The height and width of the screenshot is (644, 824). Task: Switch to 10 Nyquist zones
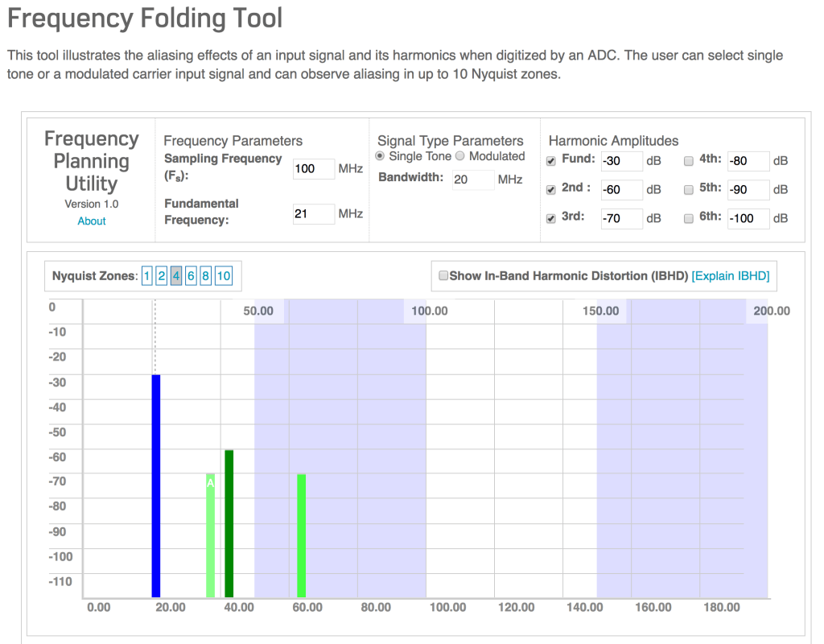click(x=224, y=276)
